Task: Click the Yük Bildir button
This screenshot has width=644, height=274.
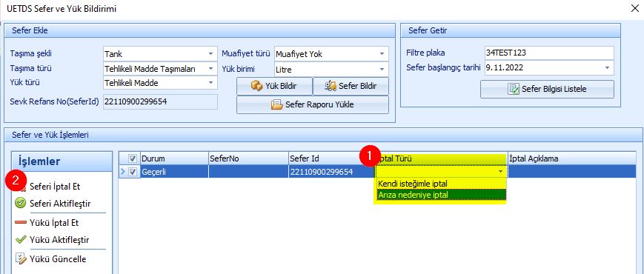Action: [274, 86]
